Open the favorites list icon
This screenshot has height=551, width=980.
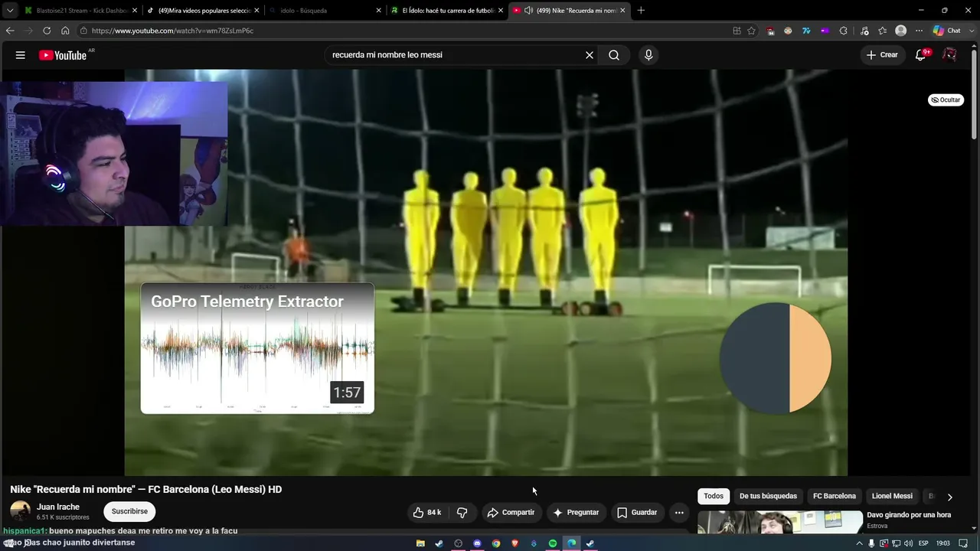(883, 31)
